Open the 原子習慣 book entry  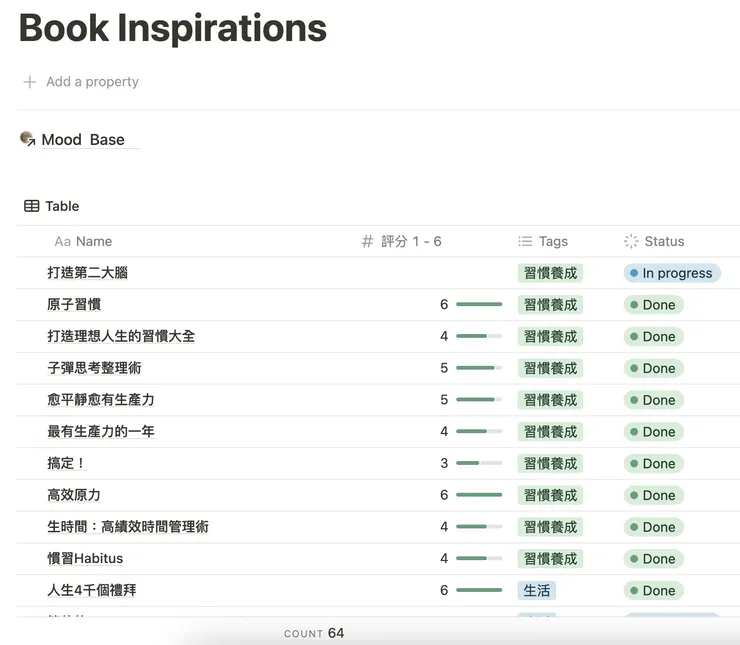[x=74, y=304]
